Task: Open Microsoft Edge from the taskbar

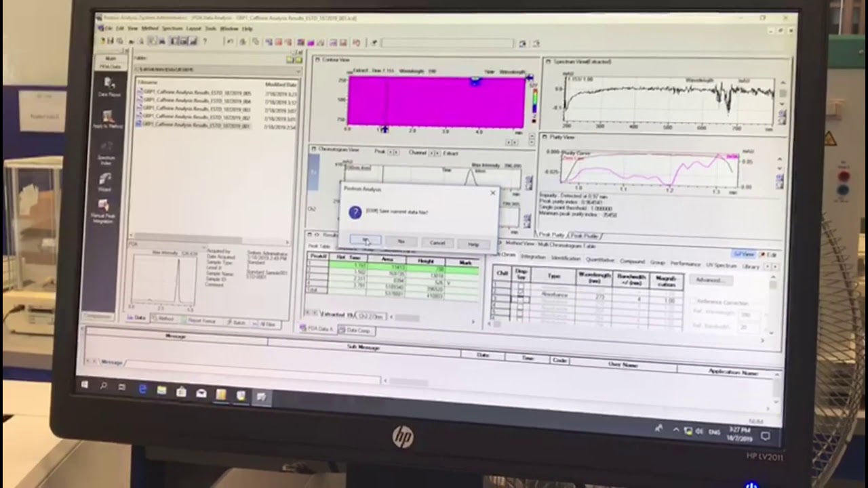Action: pos(142,390)
